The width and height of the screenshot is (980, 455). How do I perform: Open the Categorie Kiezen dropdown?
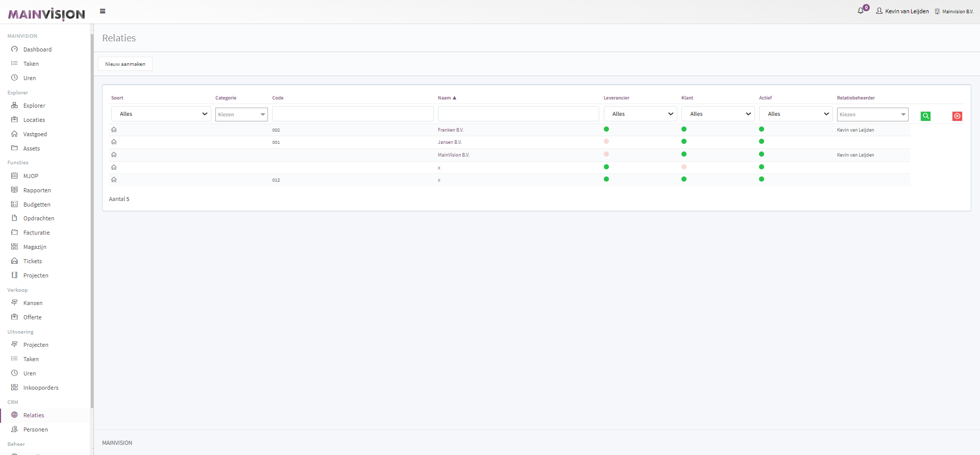point(241,114)
